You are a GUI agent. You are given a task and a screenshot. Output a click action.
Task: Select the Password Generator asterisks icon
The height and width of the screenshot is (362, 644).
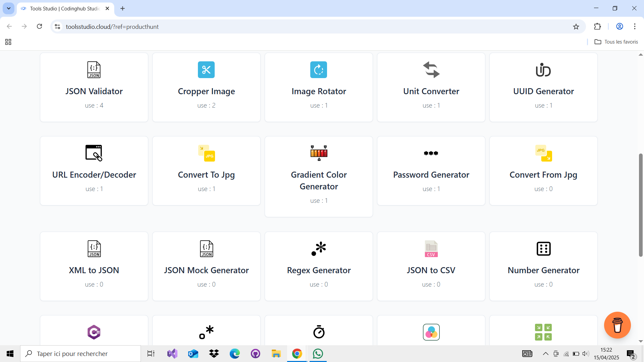(431, 153)
